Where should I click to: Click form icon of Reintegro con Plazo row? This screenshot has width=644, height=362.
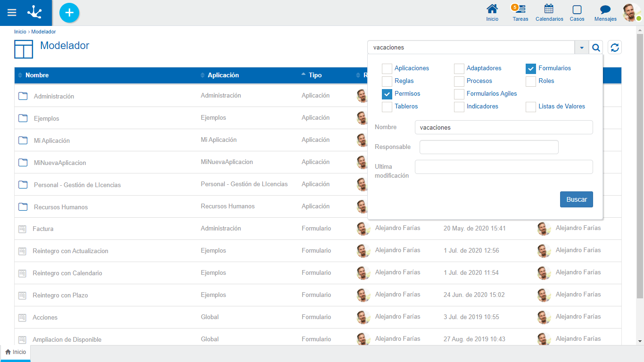(x=22, y=296)
